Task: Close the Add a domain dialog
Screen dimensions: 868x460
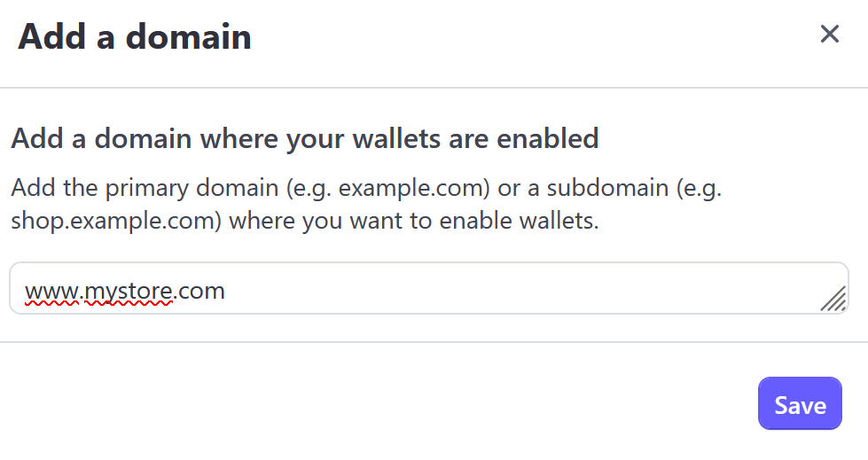Action: tap(829, 35)
